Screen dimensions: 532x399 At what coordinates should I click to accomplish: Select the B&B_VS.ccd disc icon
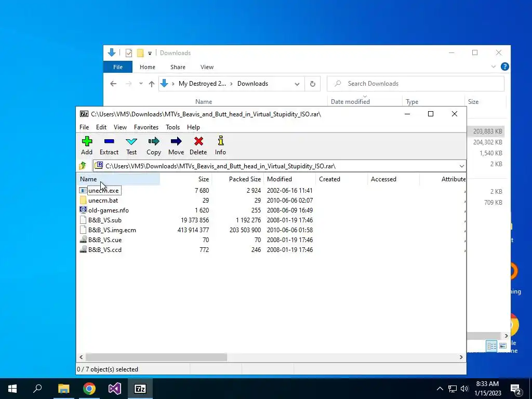pyautogui.click(x=83, y=249)
